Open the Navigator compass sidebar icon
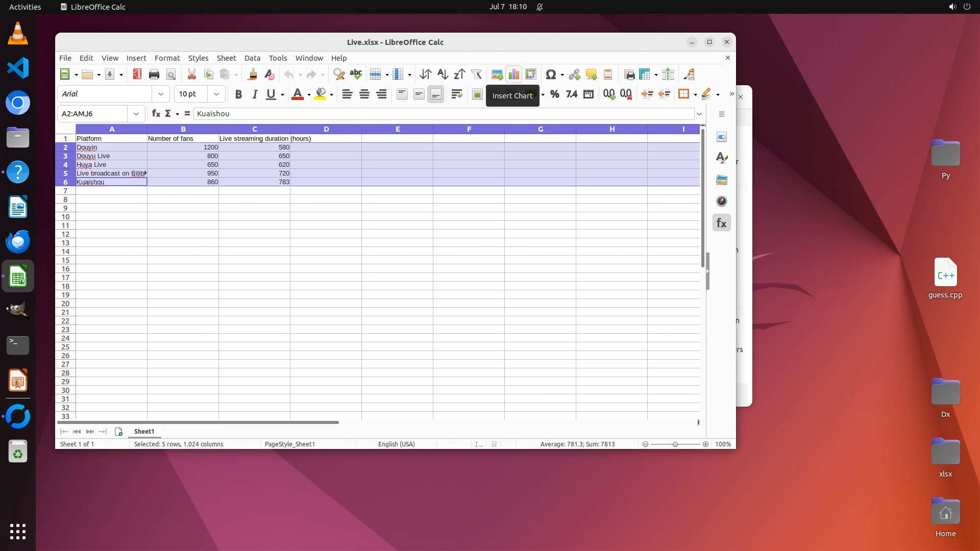Viewport: 980px width, 551px height. [x=721, y=201]
